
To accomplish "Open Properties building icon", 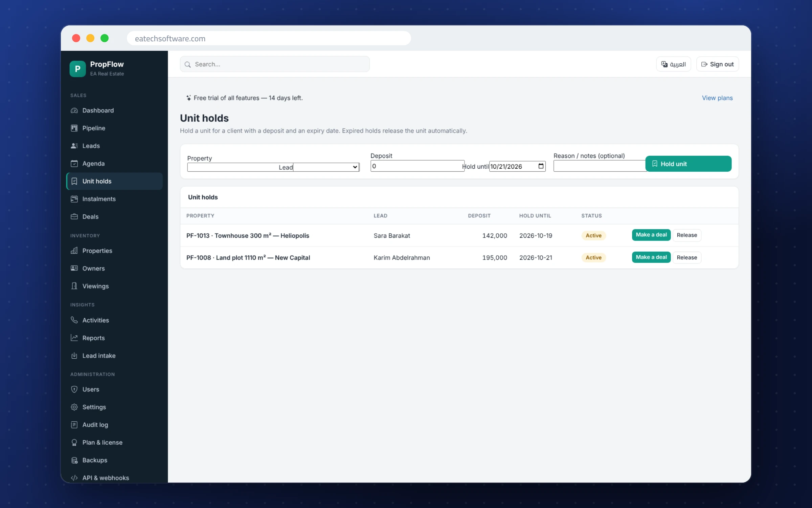I will coord(74,251).
